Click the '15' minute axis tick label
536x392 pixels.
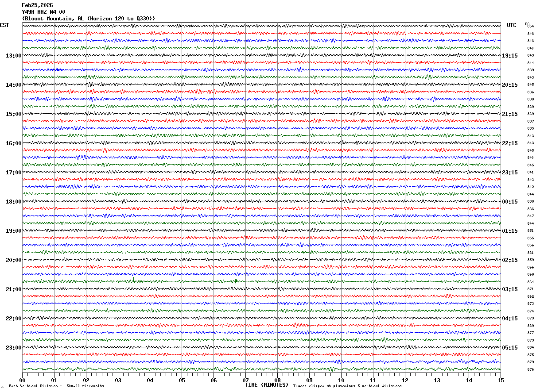[x=501, y=380]
